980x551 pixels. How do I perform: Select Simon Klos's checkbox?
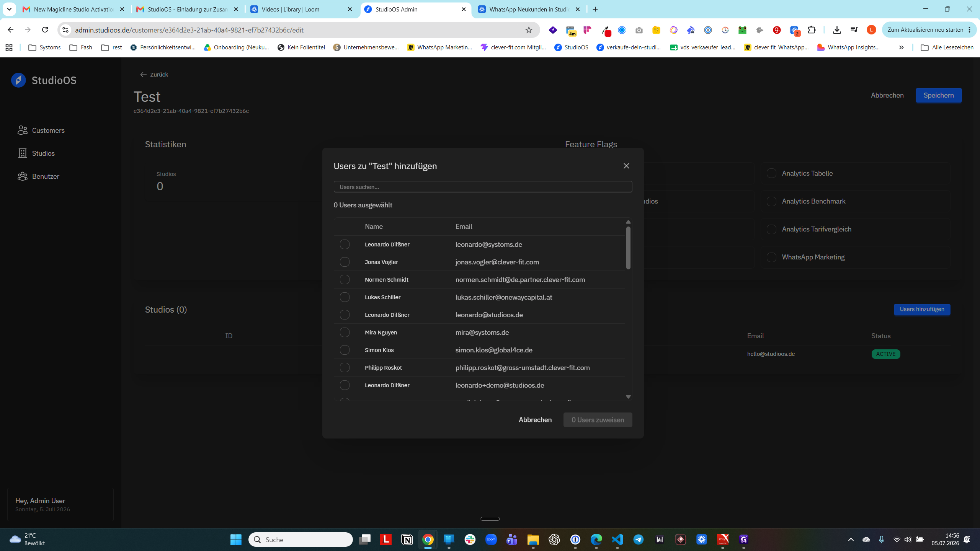coord(345,350)
